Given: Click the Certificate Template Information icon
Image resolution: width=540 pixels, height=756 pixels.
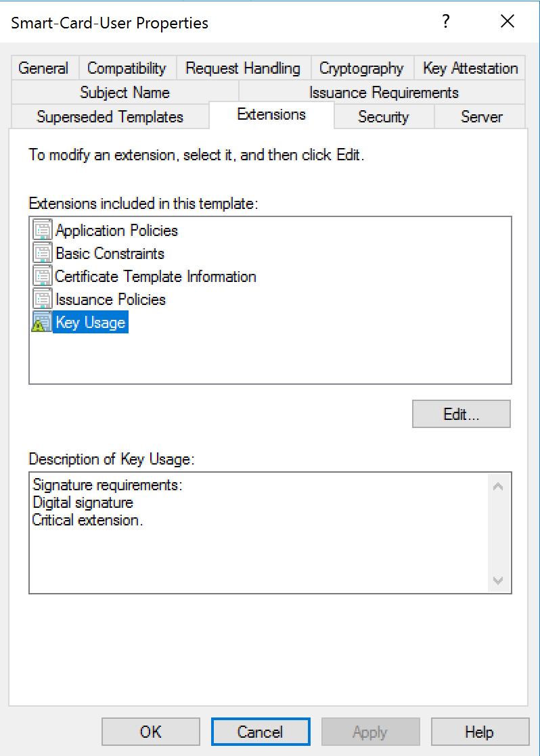Looking at the screenshot, I should pyautogui.click(x=42, y=277).
